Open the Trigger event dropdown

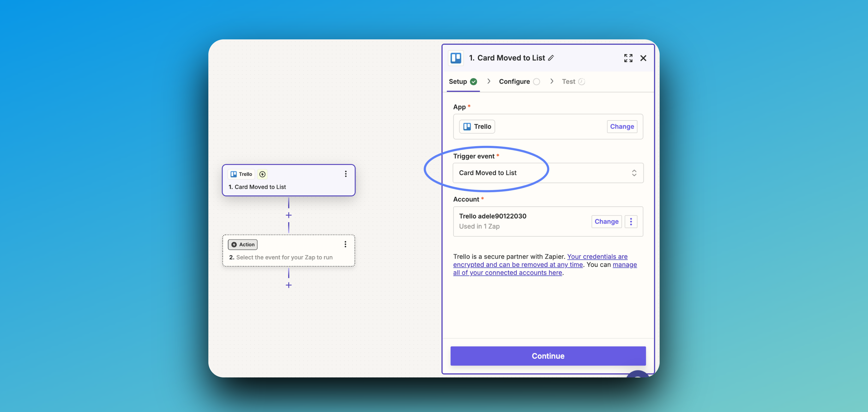coord(548,173)
